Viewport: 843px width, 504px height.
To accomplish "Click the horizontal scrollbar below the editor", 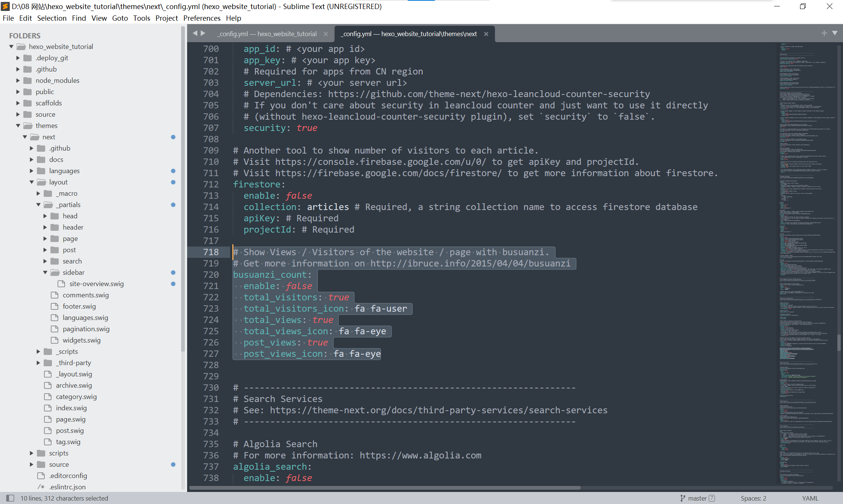I will (384, 487).
